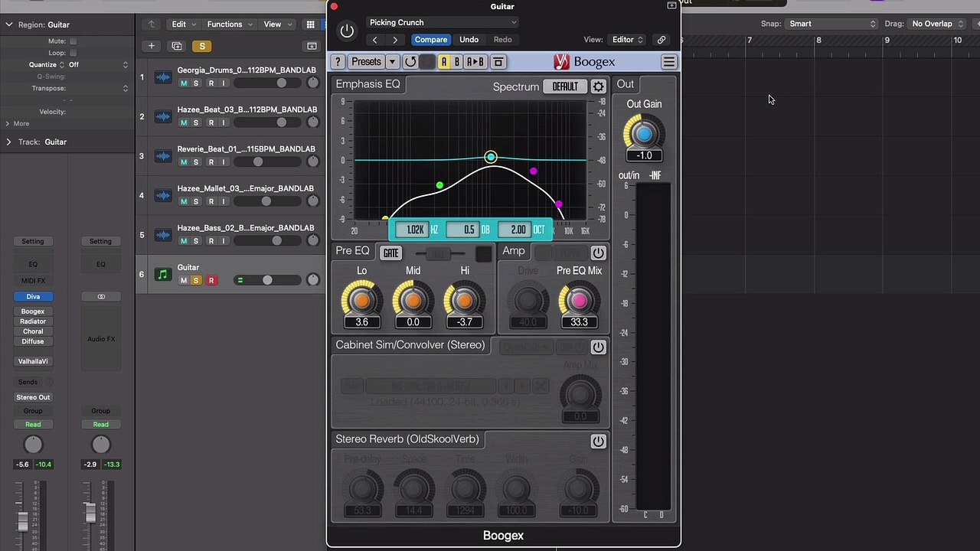This screenshot has width=980, height=551.
Task: Add a new track with plus button
Action: [x=151, y=46]
